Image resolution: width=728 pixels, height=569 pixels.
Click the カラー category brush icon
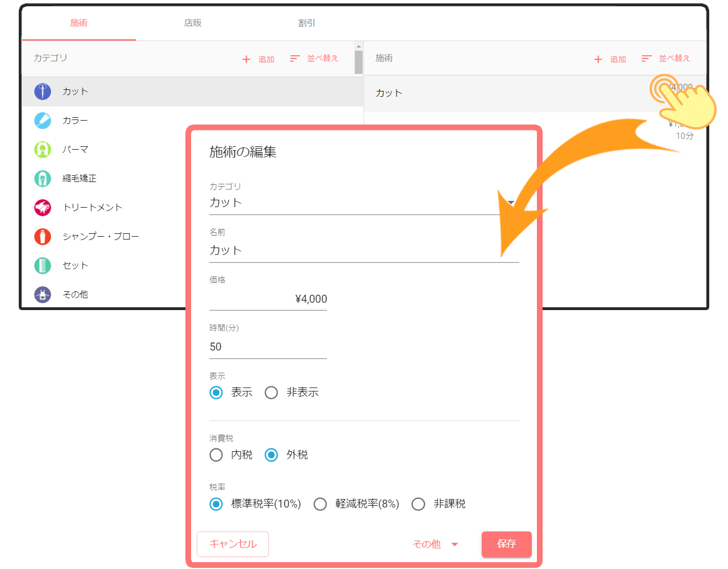[43, 120]
